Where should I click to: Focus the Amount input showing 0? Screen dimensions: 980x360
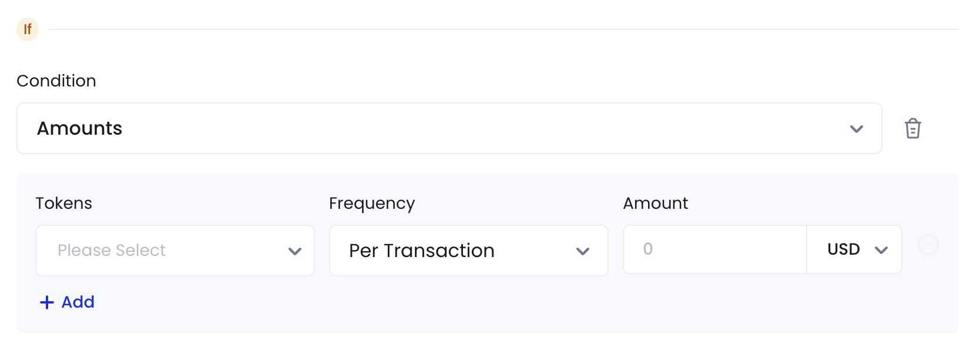(715, 249)
